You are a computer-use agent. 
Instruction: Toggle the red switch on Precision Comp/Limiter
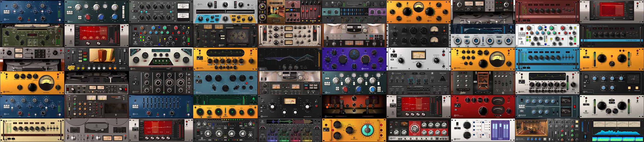tap(575, 107)
